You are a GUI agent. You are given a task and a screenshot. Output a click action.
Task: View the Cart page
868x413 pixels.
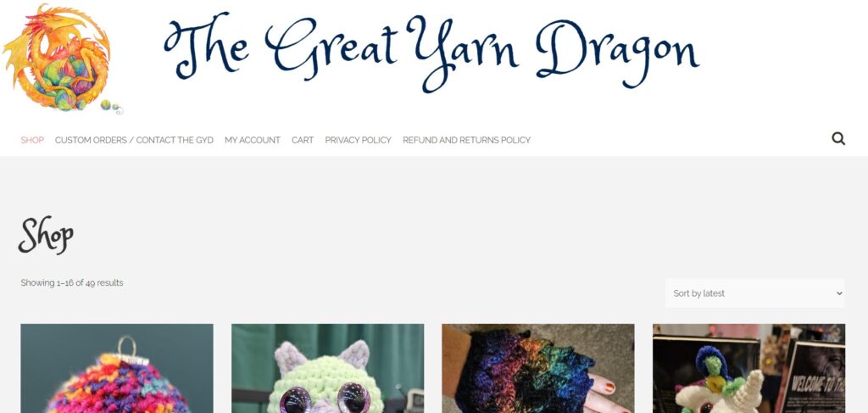[303, 140]
